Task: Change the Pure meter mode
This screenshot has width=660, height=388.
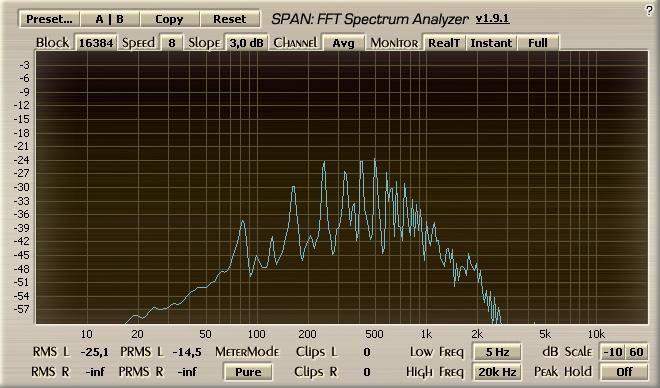Action: tap(248, 372)
